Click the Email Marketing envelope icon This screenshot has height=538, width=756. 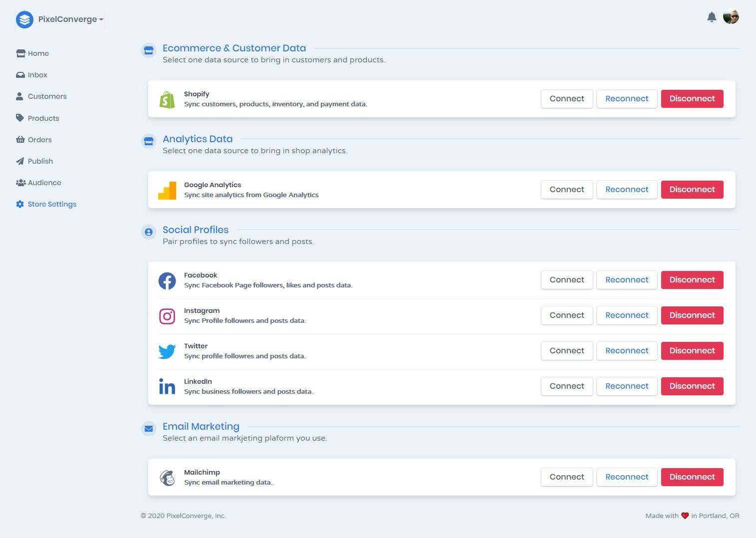pos(149,429)
